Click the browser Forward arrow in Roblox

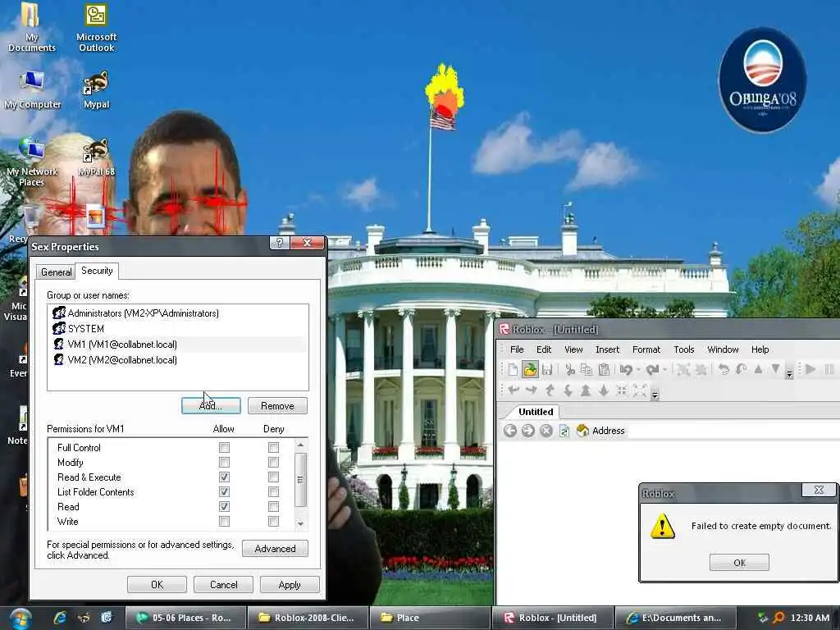coord(528,431)
